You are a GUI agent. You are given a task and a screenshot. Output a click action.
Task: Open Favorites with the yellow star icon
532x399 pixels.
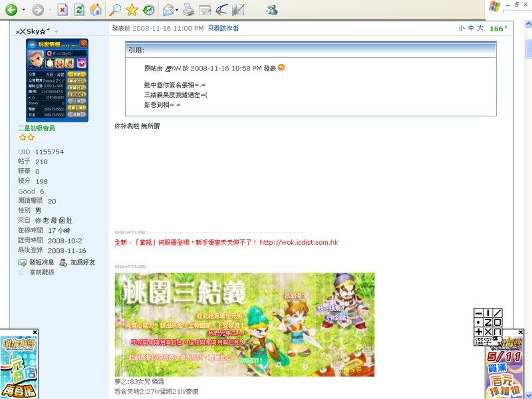pos(132,10)
